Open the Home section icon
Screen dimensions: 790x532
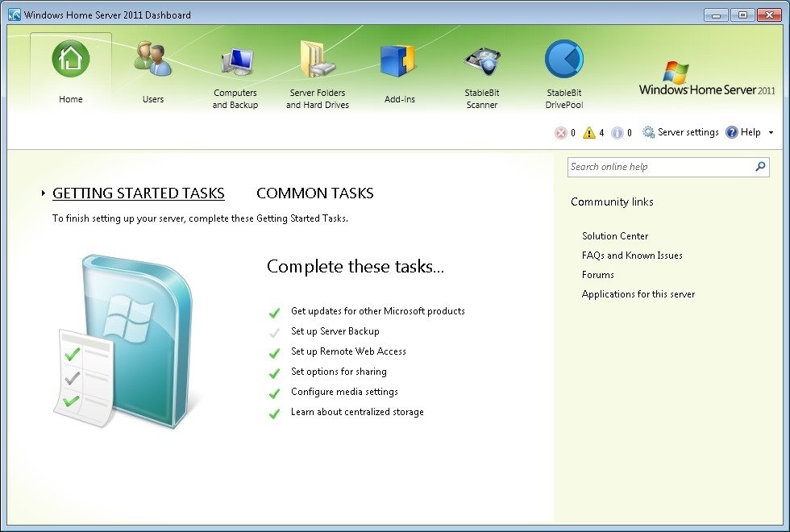[71, 59]
